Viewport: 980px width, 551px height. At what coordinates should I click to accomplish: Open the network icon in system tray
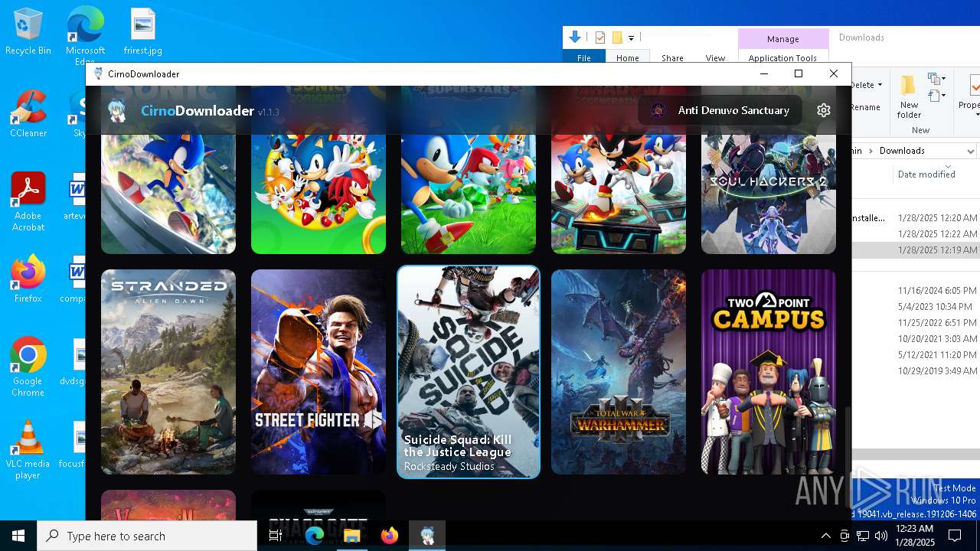pyautogui.click(x=862, y=536)
